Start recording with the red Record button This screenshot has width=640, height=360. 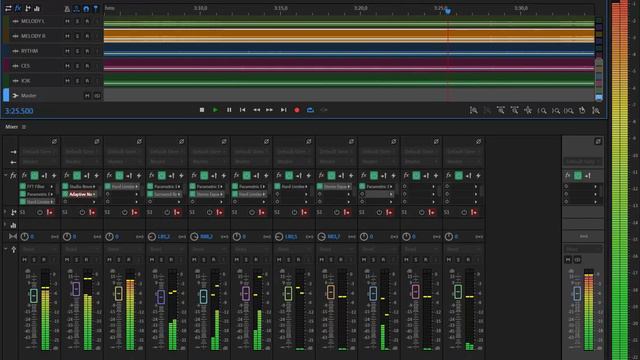297,110
